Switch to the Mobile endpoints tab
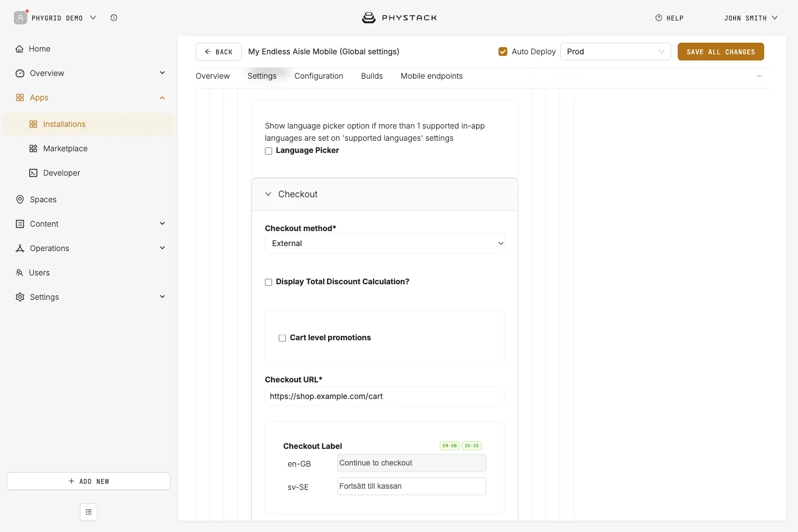The width and height of the screenshot is (798, 532). [432, 76]
